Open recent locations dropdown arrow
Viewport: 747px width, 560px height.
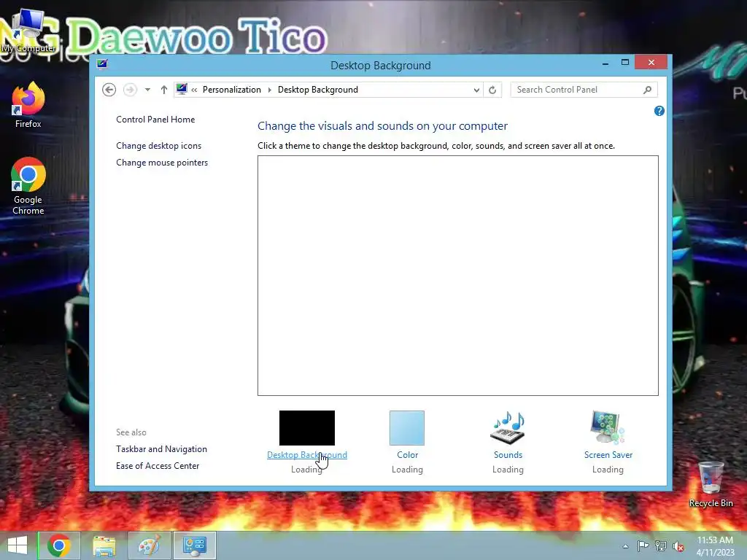tap(147, 90)
